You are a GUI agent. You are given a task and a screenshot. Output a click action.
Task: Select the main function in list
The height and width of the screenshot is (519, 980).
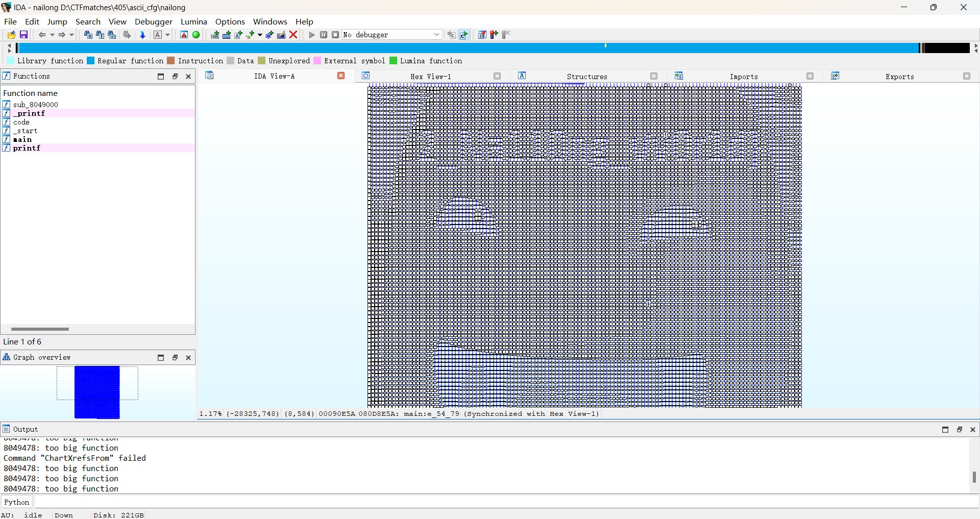(22, 139)
